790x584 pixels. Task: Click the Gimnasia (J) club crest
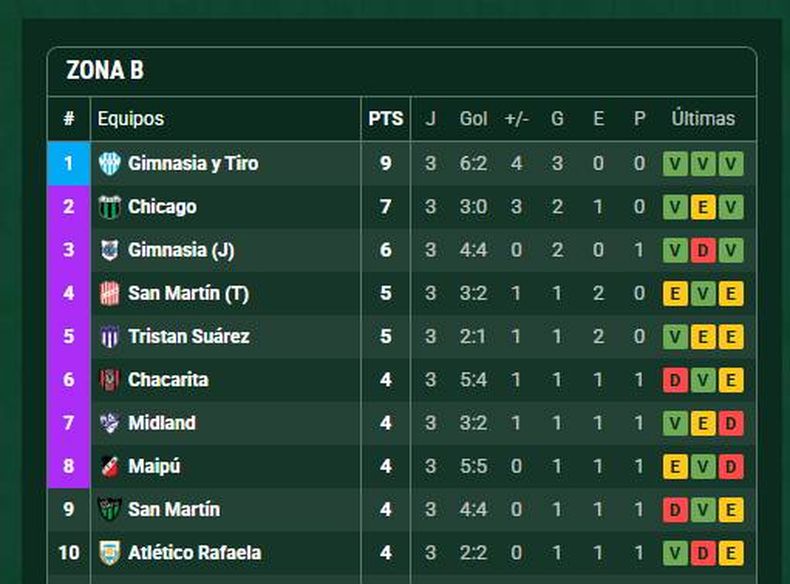coord(109,250)
